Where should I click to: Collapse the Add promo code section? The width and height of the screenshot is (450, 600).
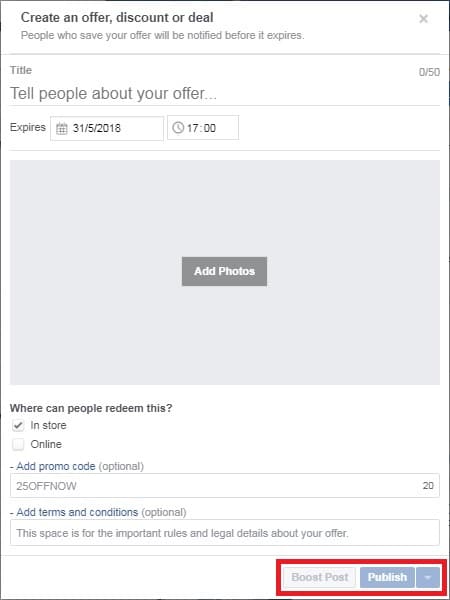55,466
